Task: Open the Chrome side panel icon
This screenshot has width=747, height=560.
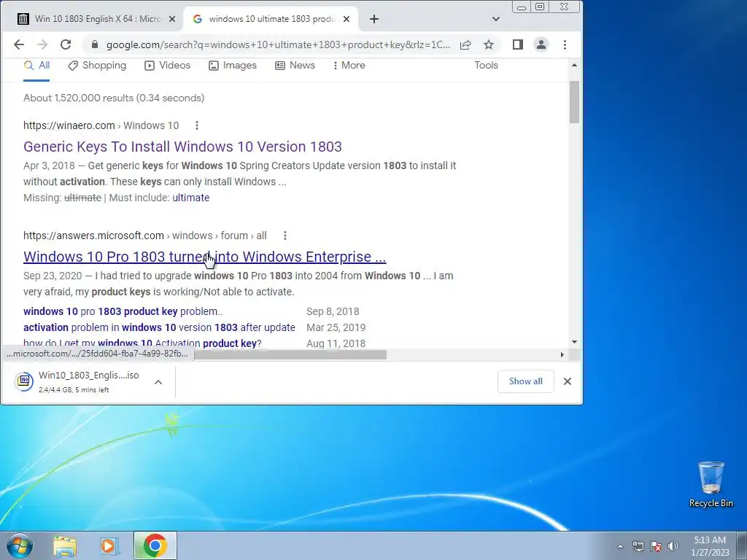Action: pos(518,44)
